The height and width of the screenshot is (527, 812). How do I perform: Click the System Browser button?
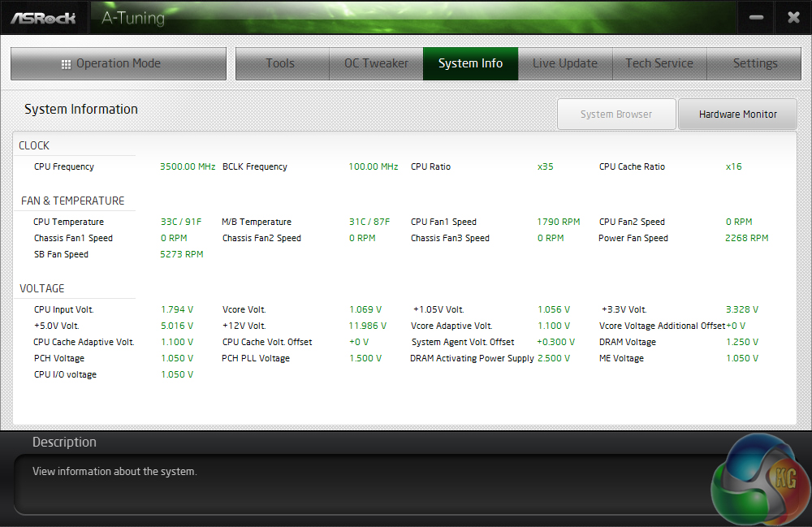point(616,114)
